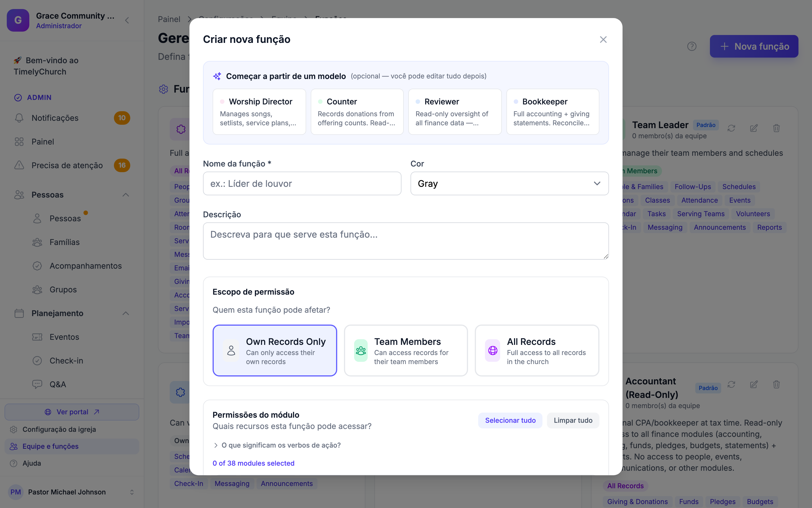Open Precisa de atenção in sidebar
Image resolution: width=812 pixels, height=508 pixels.
click(72, 165)
